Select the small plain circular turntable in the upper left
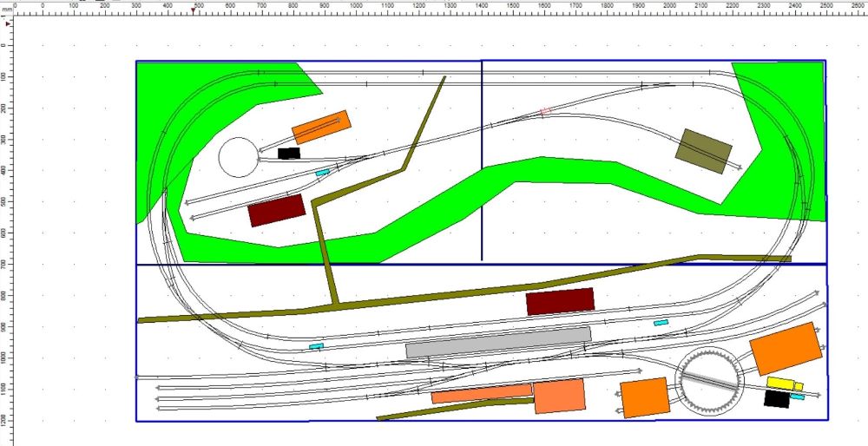The image size is (868, 446). click(x=239, y=157)
